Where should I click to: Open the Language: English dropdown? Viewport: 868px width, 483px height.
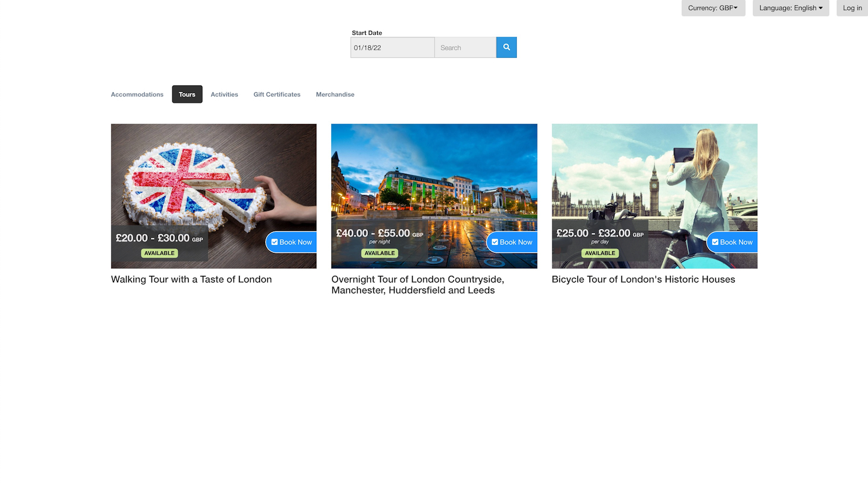tap(791, 8)
